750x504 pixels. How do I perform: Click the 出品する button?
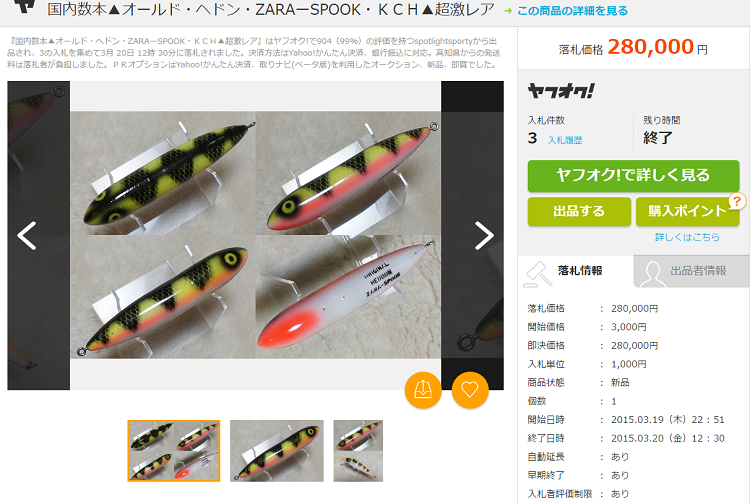[x=579, y=211]
